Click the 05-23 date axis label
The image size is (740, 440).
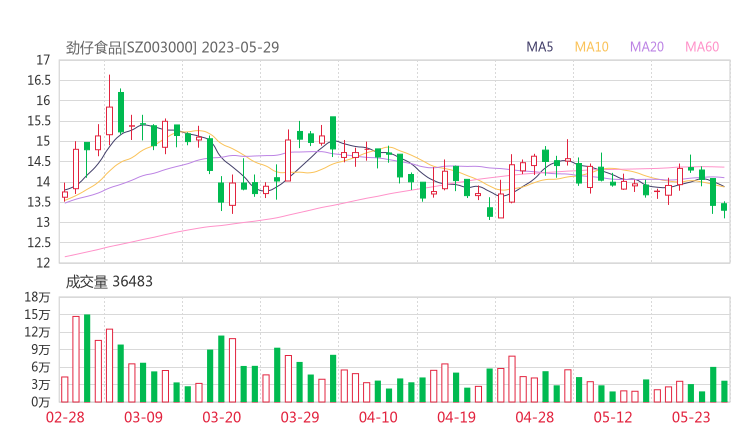click(x=691, y=417)
